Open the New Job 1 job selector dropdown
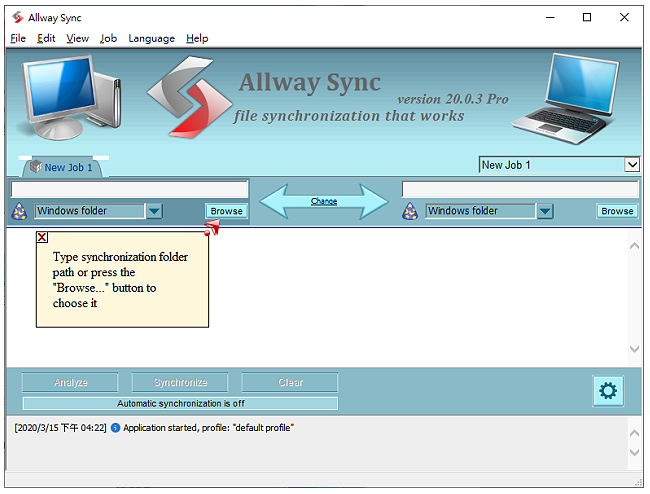The height and width of the screenshot is (494, 650). click(x=632, y=165)
